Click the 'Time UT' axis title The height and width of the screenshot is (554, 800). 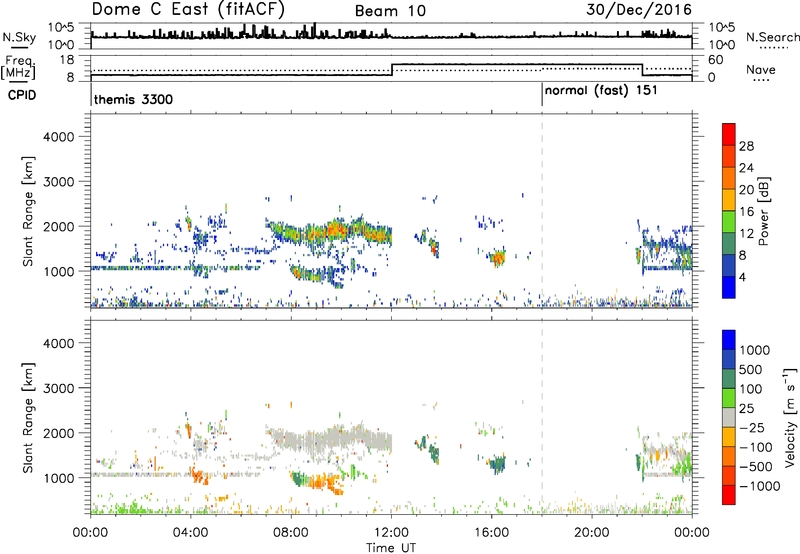[x=391, y=548]
